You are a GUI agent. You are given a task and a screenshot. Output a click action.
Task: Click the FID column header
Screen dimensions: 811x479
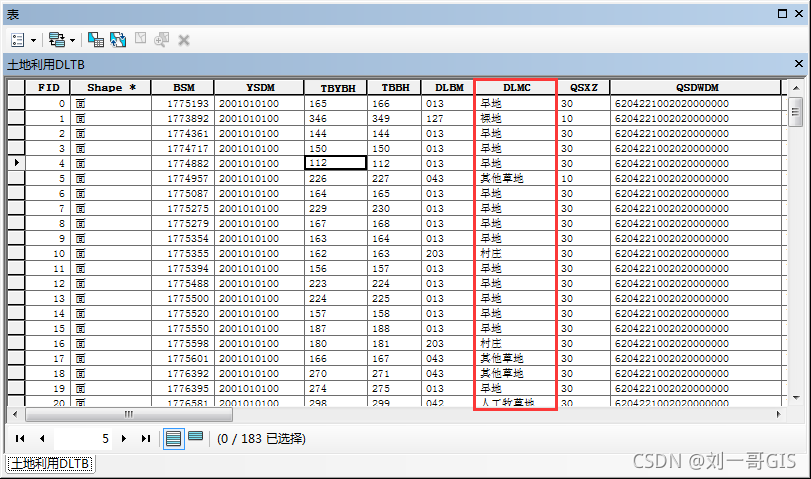[x=48, y=87]
